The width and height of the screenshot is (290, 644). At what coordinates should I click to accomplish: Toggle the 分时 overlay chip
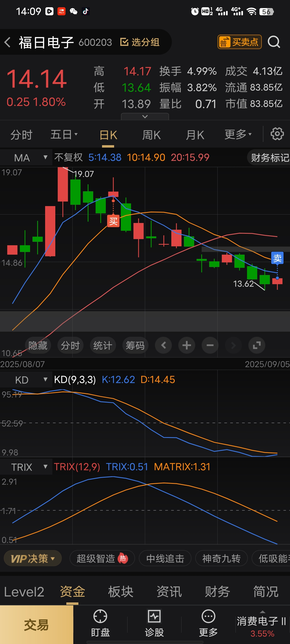click(x=70, y=345)
